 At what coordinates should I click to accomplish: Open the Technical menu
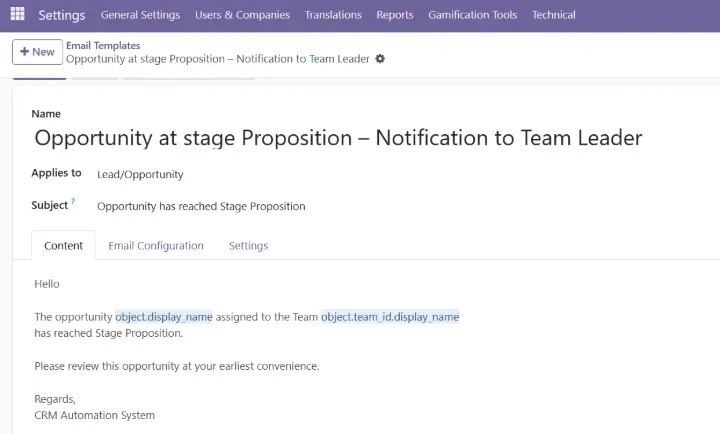tap(553, 15)
